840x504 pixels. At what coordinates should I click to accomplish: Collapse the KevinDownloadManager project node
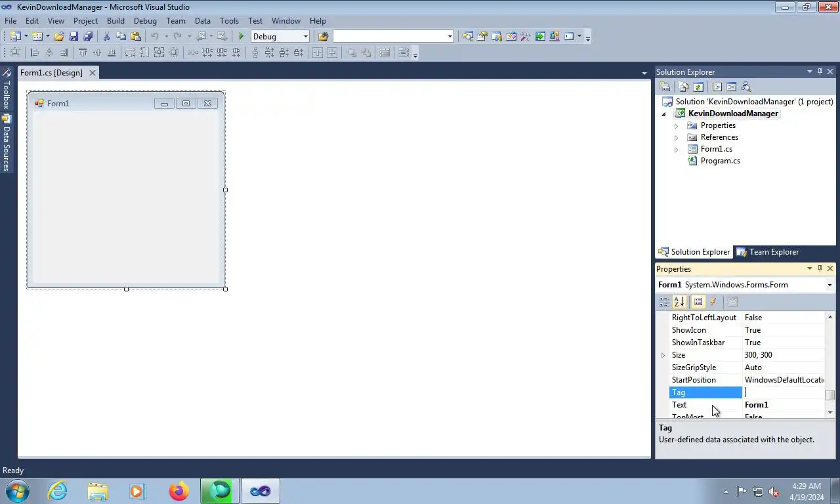tap(663, 114)
